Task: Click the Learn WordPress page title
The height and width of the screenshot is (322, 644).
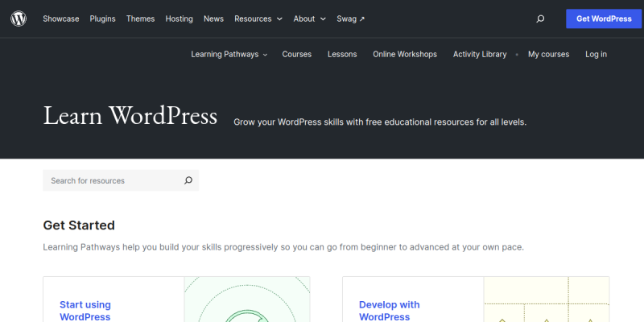Action: [130, 116]
